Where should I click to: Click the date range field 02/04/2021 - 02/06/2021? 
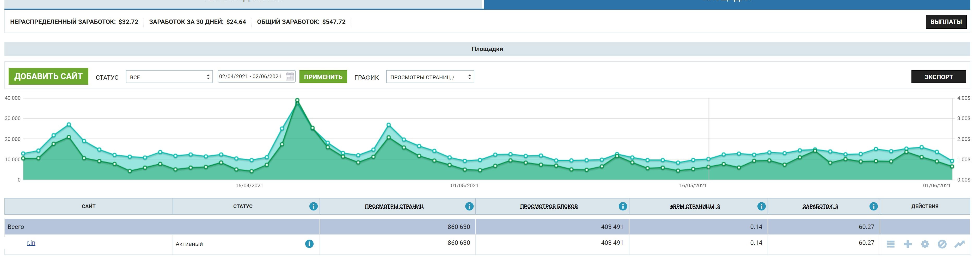tap(250, 76)
